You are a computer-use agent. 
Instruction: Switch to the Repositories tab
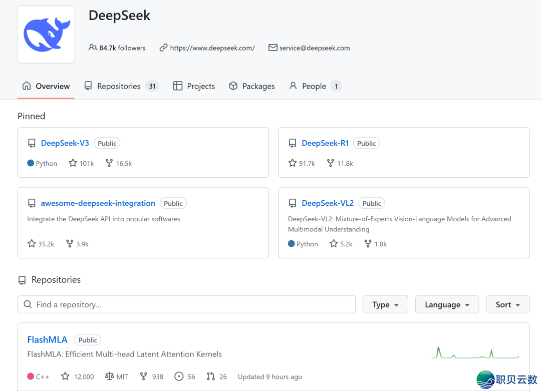(119, 86)
